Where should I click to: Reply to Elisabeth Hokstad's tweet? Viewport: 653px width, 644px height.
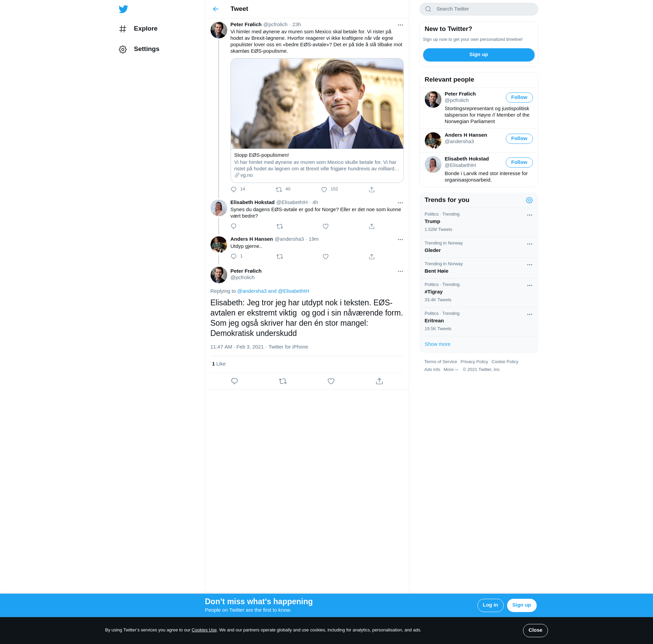click(234, 226)
